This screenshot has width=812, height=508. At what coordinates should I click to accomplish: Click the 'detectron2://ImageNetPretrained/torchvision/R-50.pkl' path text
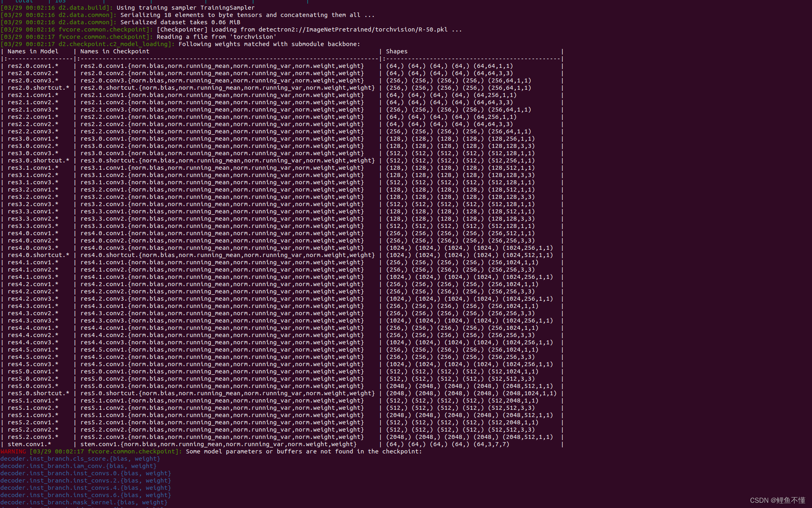click(353, 30)
